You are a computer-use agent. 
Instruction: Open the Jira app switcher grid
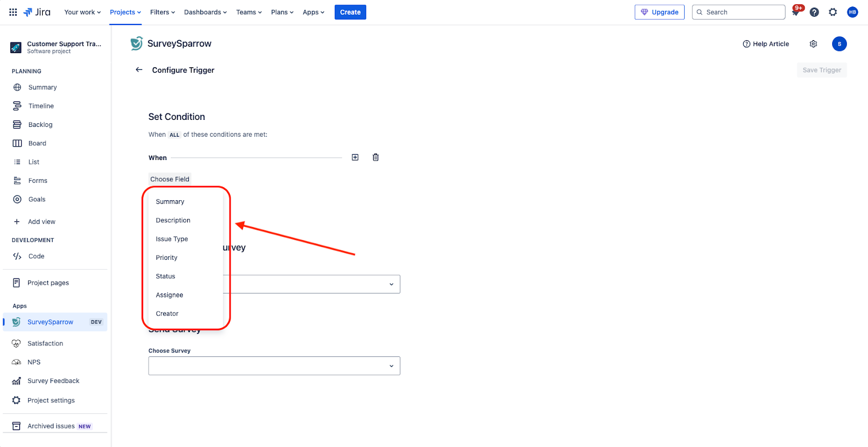(13, 12)
